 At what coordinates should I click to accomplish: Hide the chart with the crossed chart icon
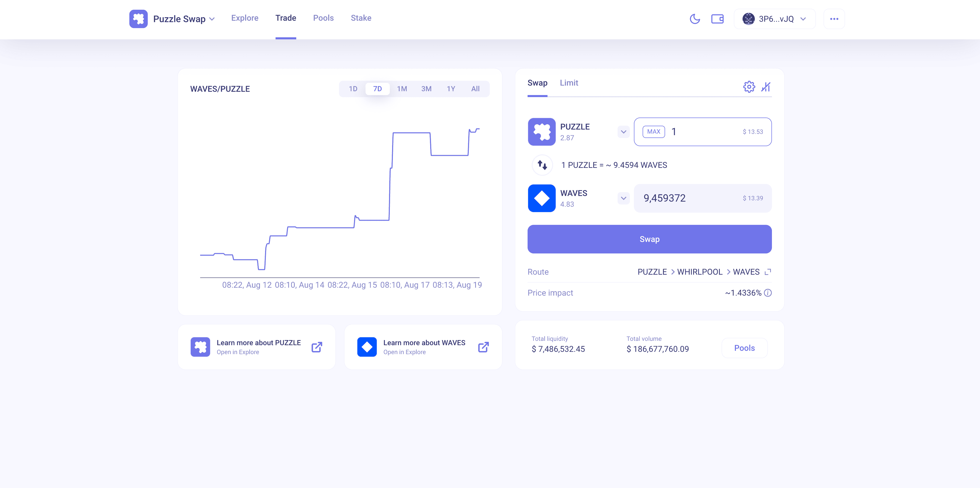[x=766, y=87]
